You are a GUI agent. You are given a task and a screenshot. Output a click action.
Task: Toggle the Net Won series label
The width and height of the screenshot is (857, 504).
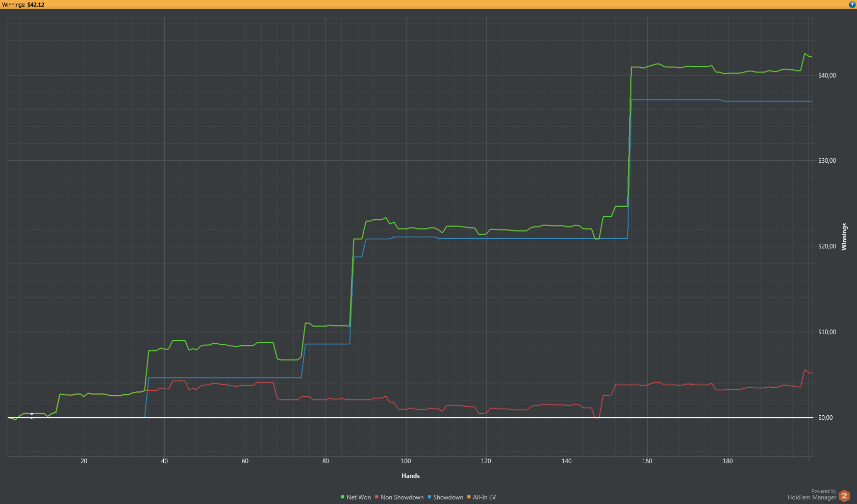tap(359, 497)
